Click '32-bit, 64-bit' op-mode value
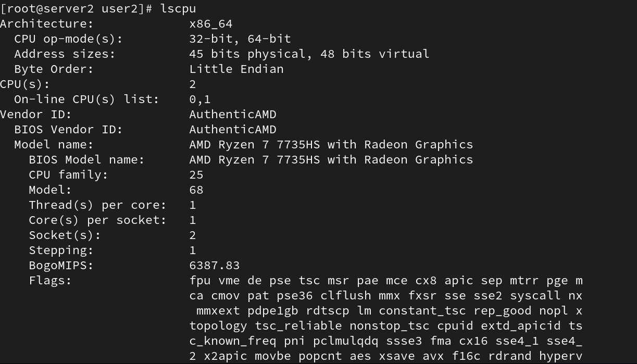This screenshot has height=364, width=637. click(240, 39)
